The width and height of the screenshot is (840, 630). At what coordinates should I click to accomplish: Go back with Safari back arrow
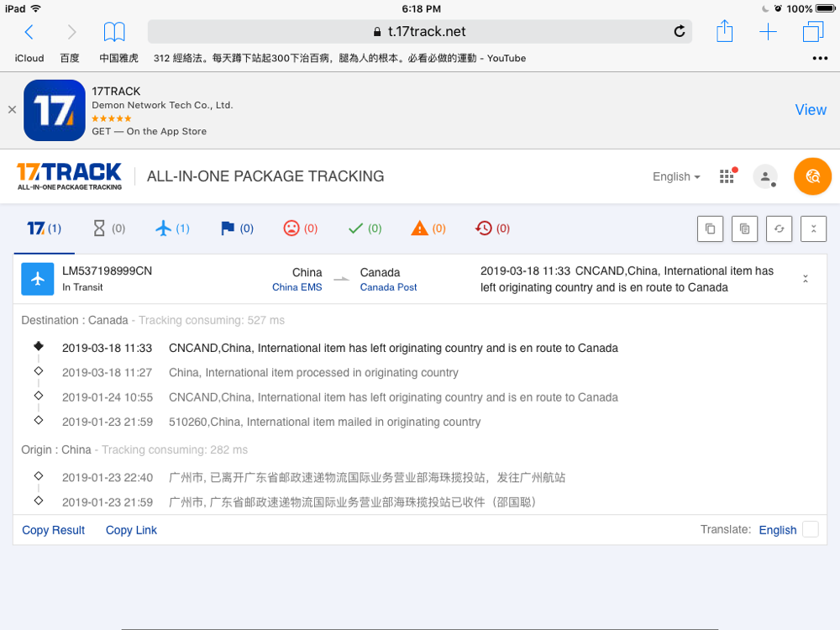[29, 32]
